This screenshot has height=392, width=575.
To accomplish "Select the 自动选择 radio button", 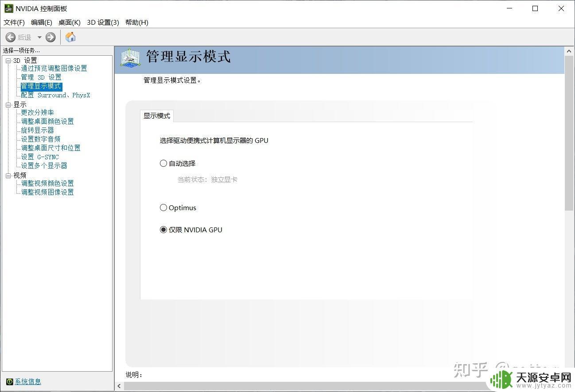I will coord(163,163).
